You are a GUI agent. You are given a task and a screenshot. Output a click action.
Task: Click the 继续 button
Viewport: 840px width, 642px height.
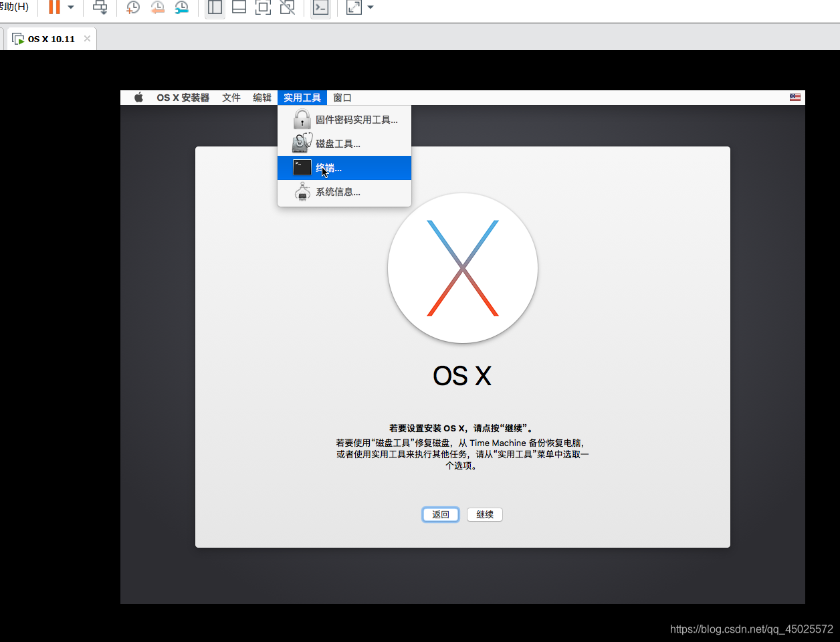pyautogui.click(x=485, y=514)
